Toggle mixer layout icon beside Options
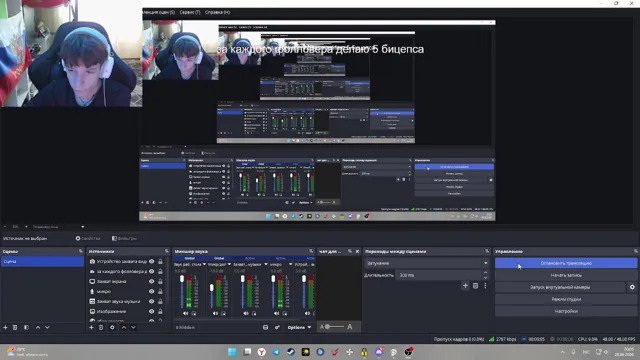This screenshot has height=360, width=640. (266, 327)
